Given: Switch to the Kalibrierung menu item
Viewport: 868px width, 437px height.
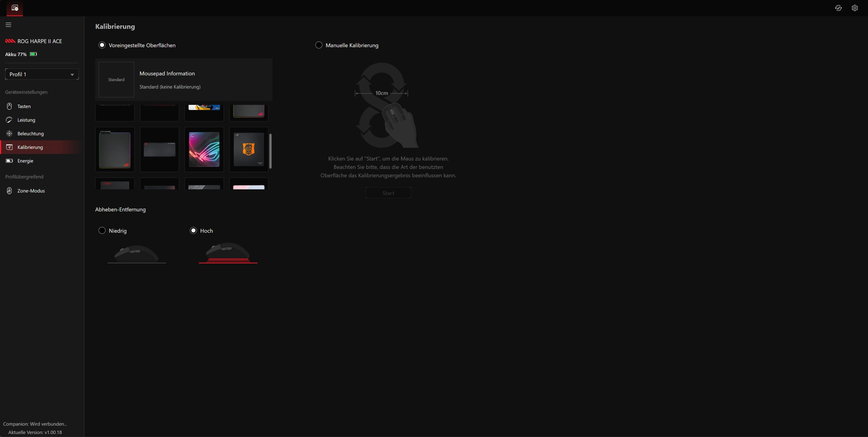Looking at the screenshot, I should click(x=30, y=147).
